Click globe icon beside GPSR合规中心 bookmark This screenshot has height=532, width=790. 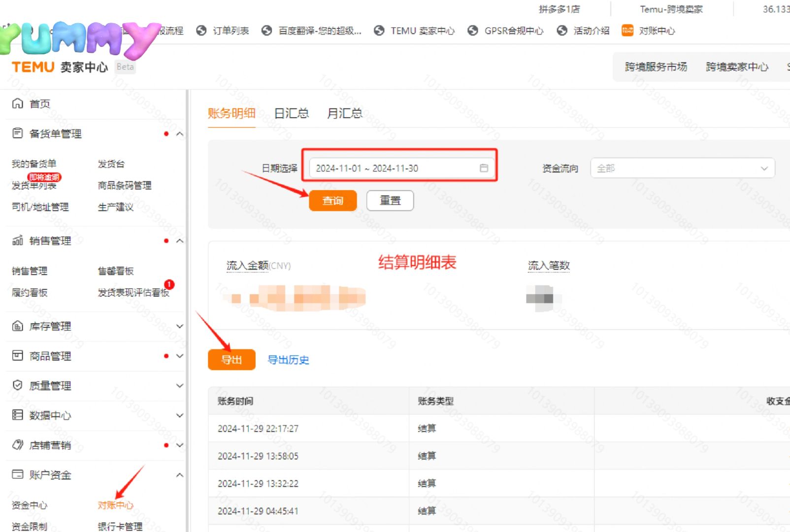click(472, 31)
